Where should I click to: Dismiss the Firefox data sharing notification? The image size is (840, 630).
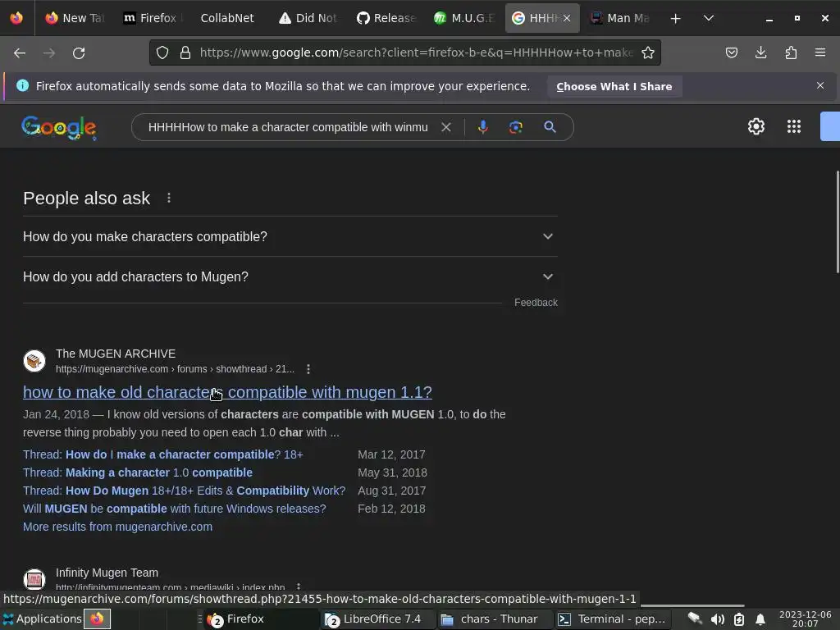pos(820,85)
